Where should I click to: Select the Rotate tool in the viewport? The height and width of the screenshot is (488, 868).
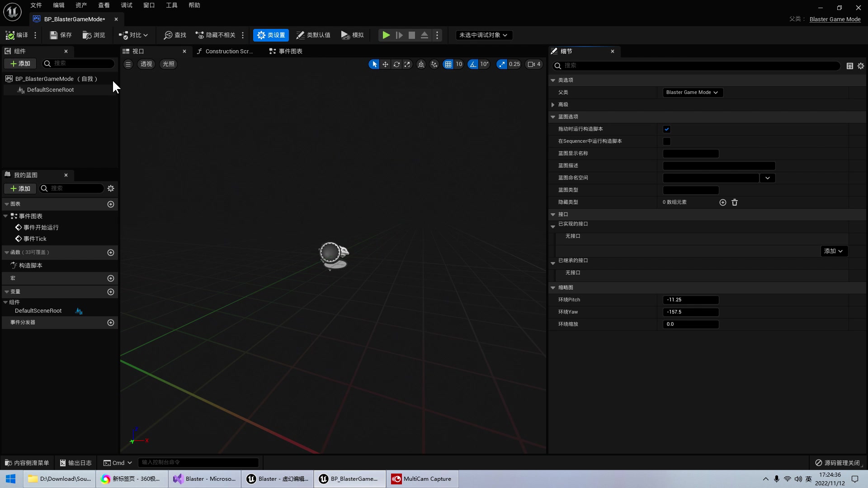[x=396, y=64]
